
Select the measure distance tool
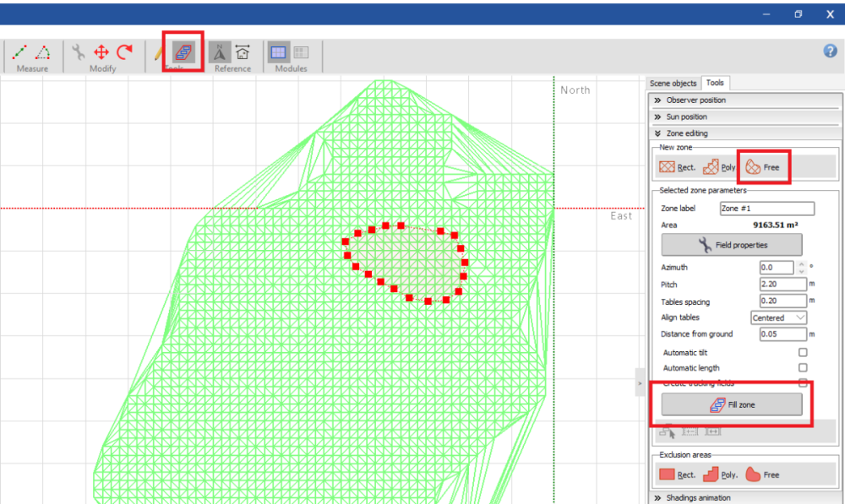(x=19, y=52)
